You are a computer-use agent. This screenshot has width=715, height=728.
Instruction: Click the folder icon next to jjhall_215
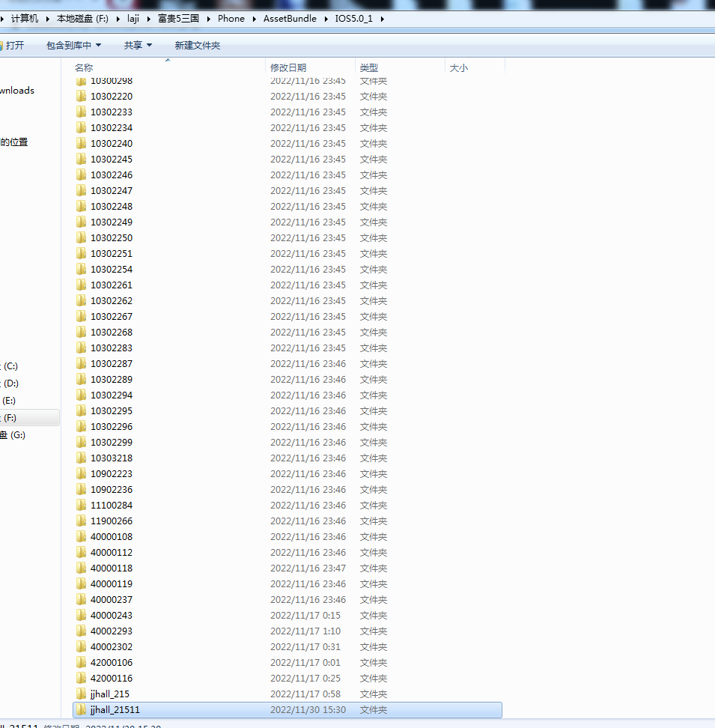point(81,694)
